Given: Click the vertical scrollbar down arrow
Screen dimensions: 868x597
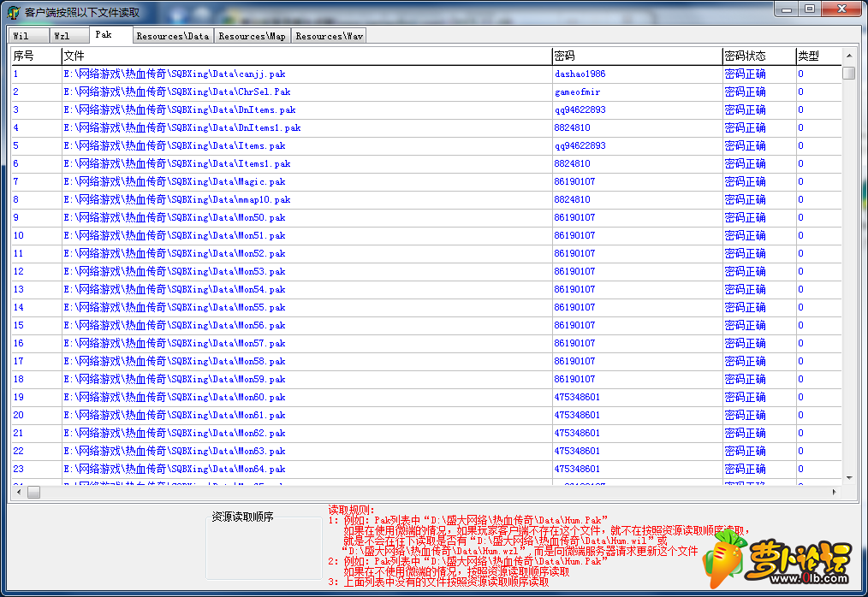Looking at the screenshot, I should pos(849,478).
